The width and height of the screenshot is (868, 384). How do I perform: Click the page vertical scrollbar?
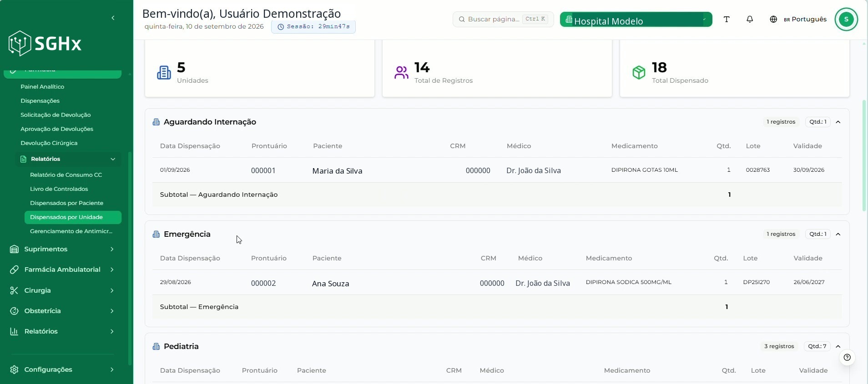pyautogui.click(x=864, y=155)
